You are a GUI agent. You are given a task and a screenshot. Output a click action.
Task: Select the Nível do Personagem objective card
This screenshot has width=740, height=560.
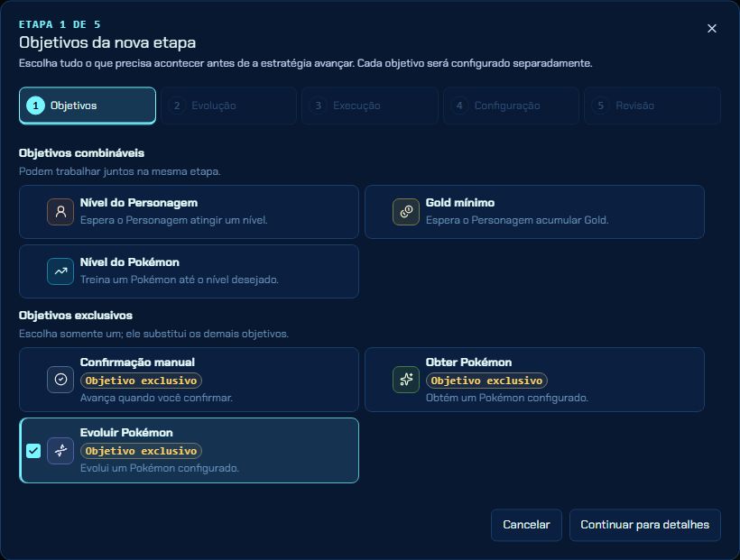click(189, 212)
